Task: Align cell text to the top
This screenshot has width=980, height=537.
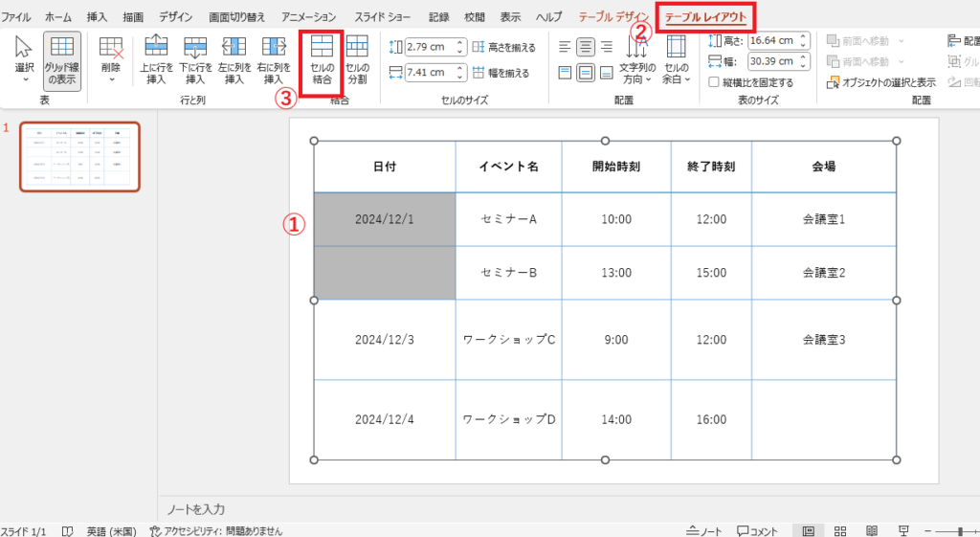Action: point(565,73)
